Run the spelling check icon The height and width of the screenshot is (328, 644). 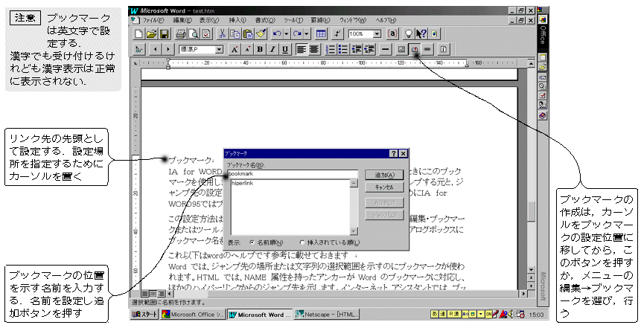click(x=205, y=33)
